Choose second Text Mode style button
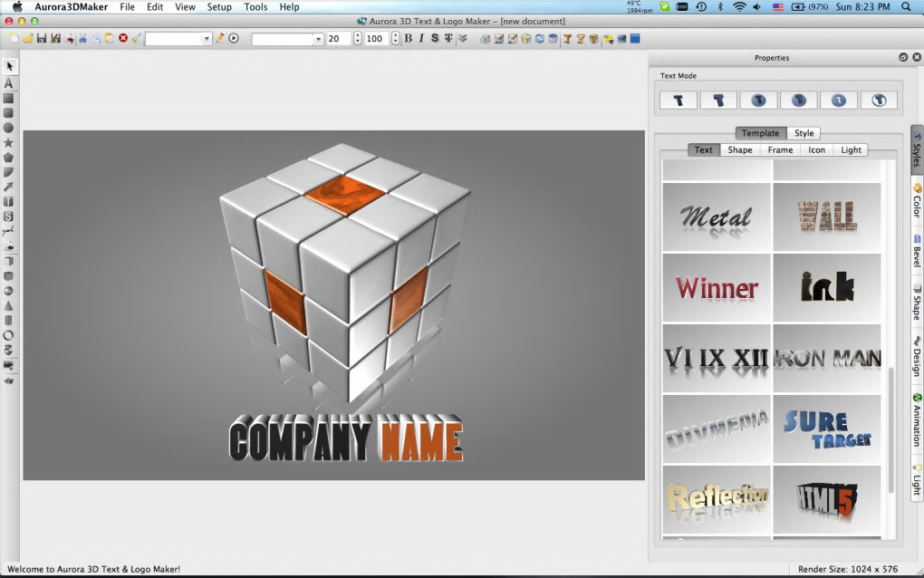This screenshot has width=924, height=578. coord(718,101)
